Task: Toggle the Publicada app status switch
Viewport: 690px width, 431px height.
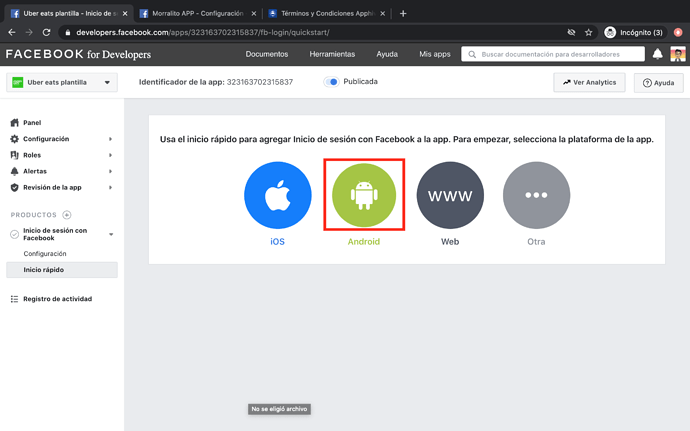Action: [x=332, y=82]
